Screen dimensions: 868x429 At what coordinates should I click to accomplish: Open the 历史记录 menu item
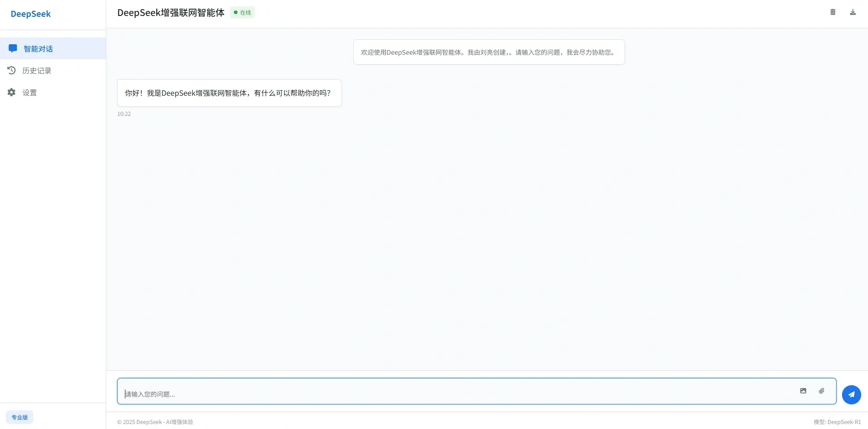(53, 70)
